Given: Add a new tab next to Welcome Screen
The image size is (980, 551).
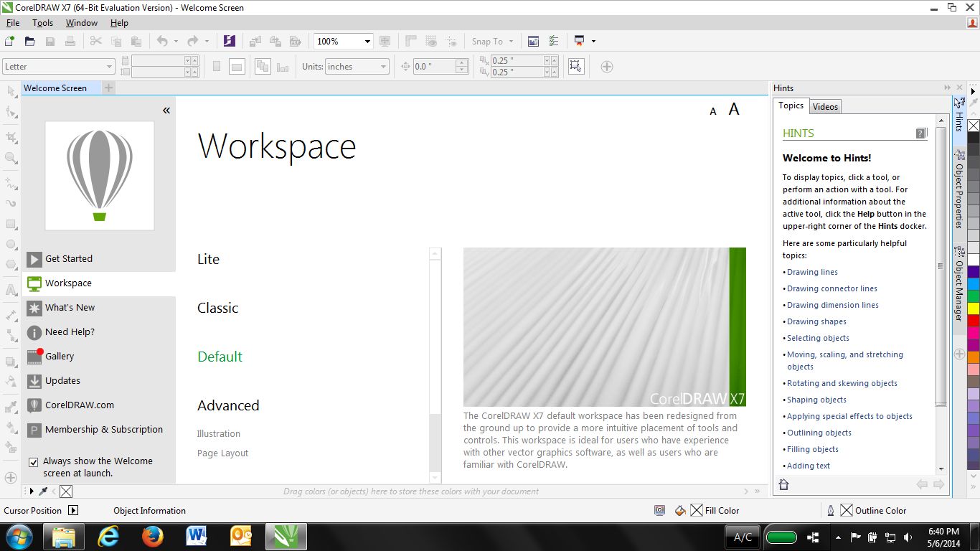Looking at the screenshot, I should 109,88.
